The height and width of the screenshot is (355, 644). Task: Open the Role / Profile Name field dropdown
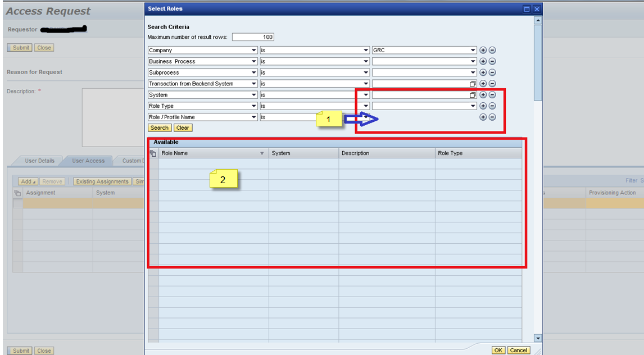point(254,117)
